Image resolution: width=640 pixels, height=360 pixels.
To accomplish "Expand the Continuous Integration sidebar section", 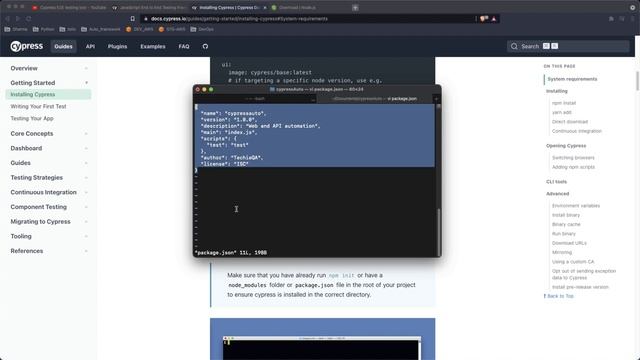I will pyautogui.click(x=49, y=192).
